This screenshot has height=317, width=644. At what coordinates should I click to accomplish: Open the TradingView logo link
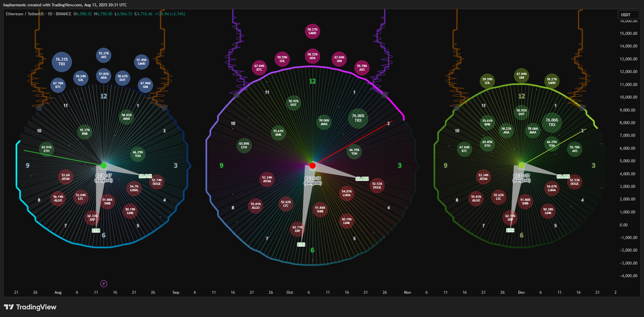(30, 307)
